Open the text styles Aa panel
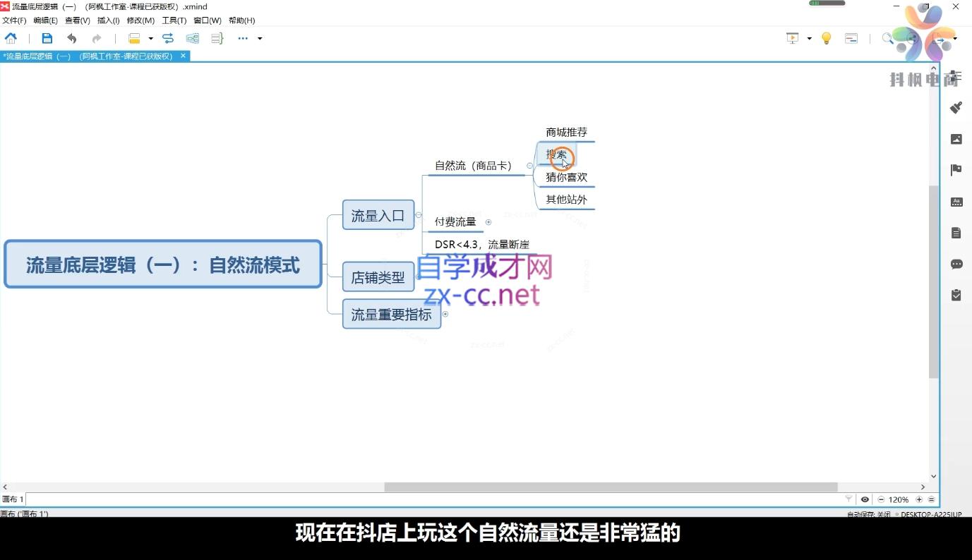972x560 pixels. coord(956,202)
